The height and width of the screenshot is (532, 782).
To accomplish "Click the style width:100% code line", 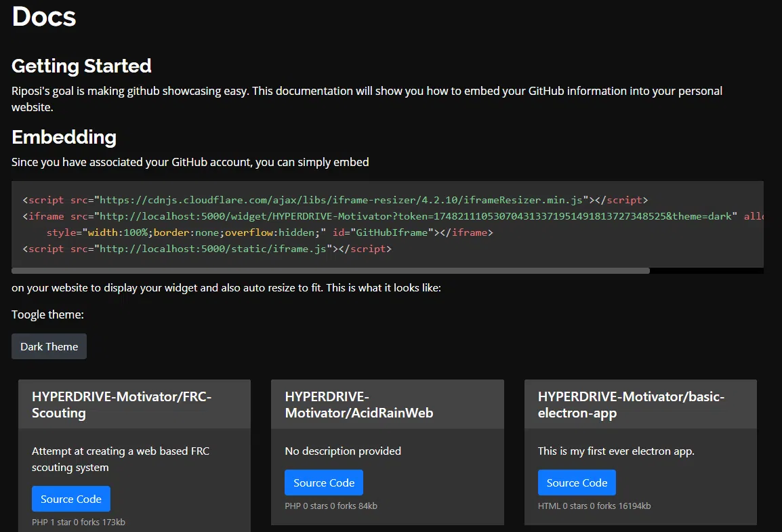I will 270,232.
